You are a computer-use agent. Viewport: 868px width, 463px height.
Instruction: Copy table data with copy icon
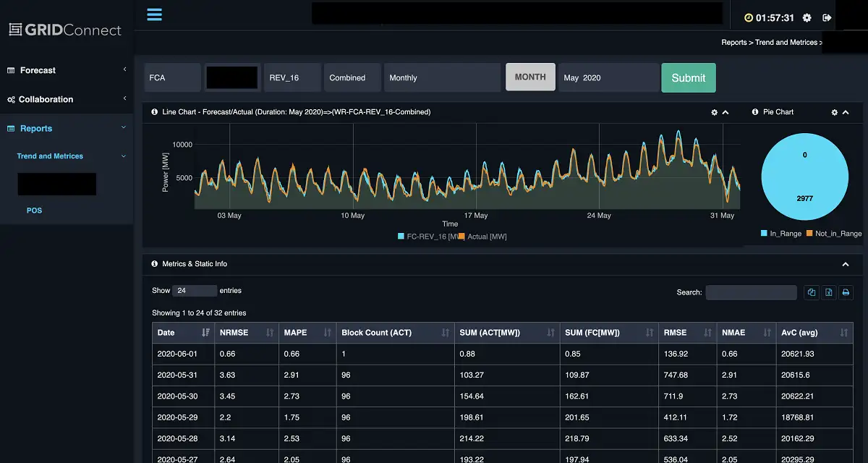tap(812, 292)
